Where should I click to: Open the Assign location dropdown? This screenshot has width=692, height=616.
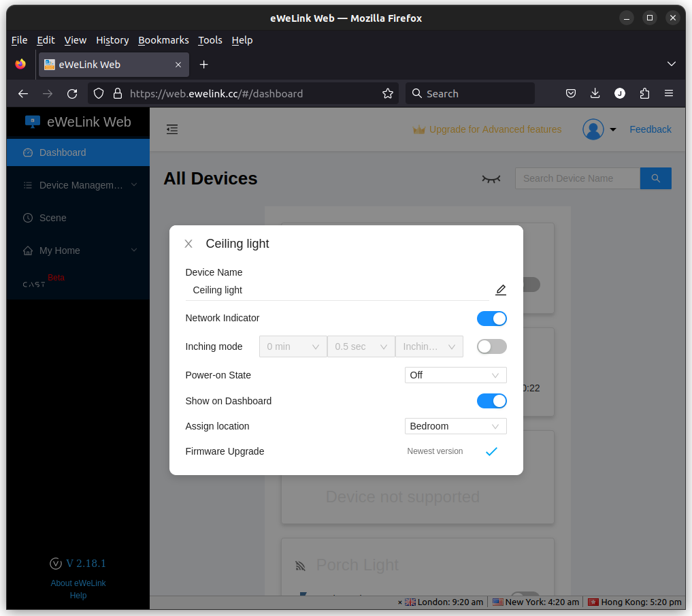coord(455,426)
